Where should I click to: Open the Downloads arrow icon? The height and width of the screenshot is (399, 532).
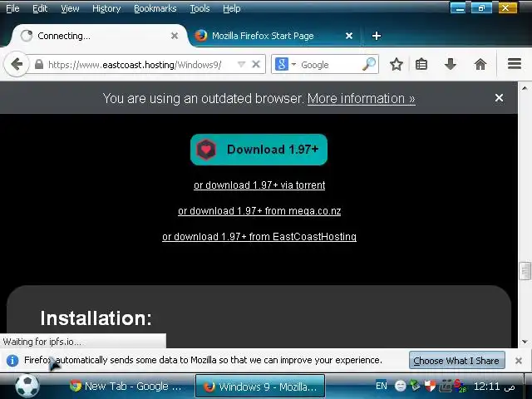pyautogui.click(x=451, y=64)
